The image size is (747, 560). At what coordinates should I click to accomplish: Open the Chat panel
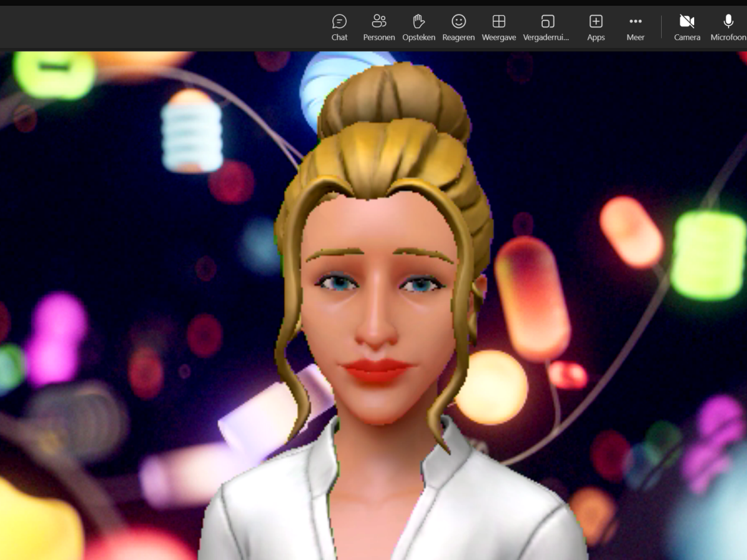[x=339, y=26]
